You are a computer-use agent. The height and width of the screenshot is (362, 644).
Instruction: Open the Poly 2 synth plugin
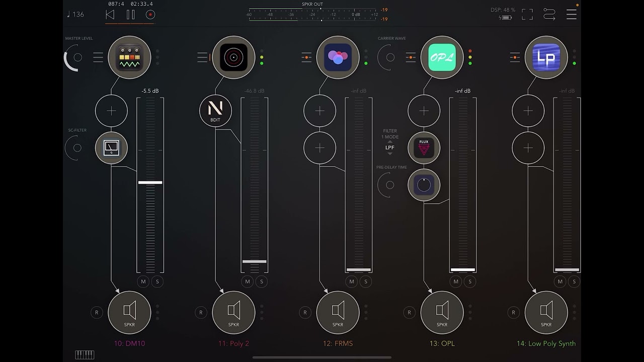[x=233, y=57]
